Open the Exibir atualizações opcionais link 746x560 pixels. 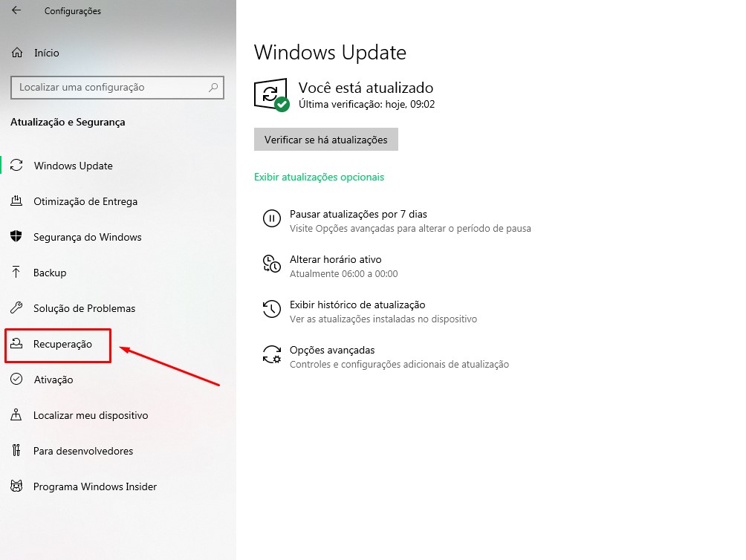tap(319, 177)
